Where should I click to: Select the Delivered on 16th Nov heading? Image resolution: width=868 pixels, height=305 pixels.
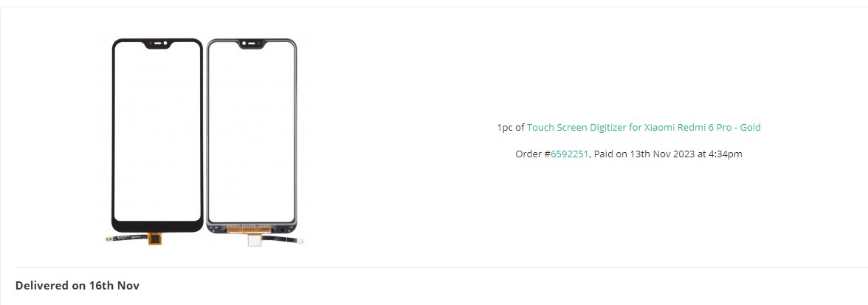click(x=77, y=286)
